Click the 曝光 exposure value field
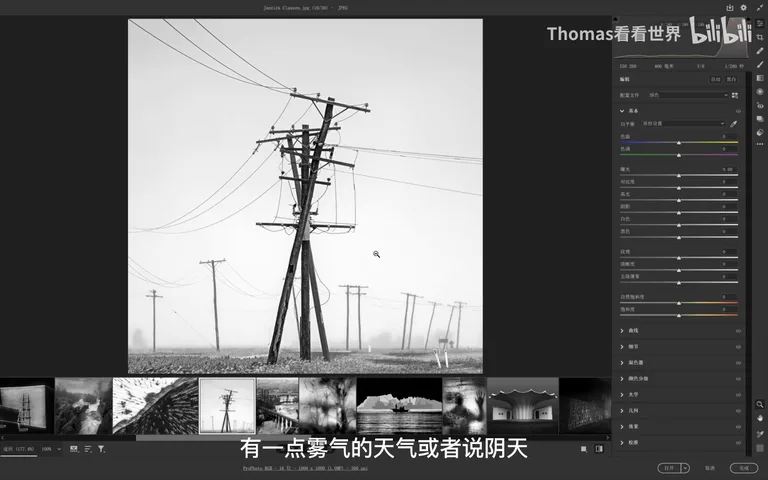Viewport: 768px width, 480px height. [728, 169]
